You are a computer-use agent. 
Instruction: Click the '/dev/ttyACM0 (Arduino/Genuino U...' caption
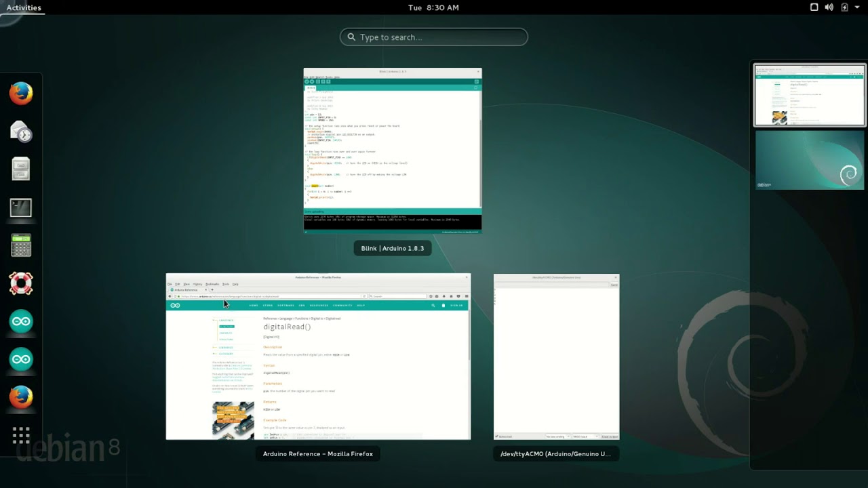click(x=556, y=453)
